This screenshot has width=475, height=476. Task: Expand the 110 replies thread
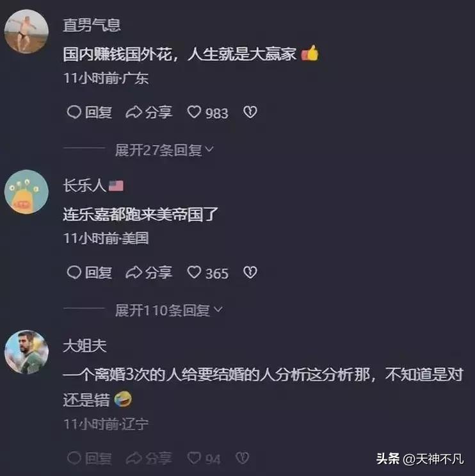168,310
